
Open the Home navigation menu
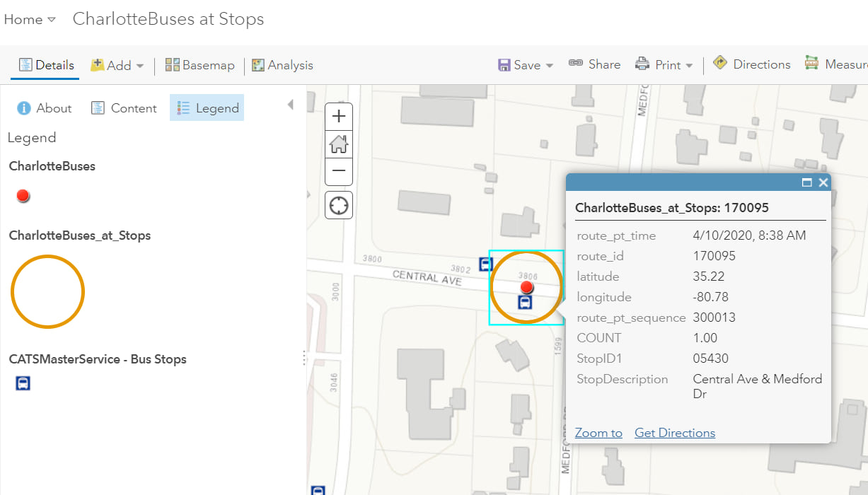tap(30, 20)
